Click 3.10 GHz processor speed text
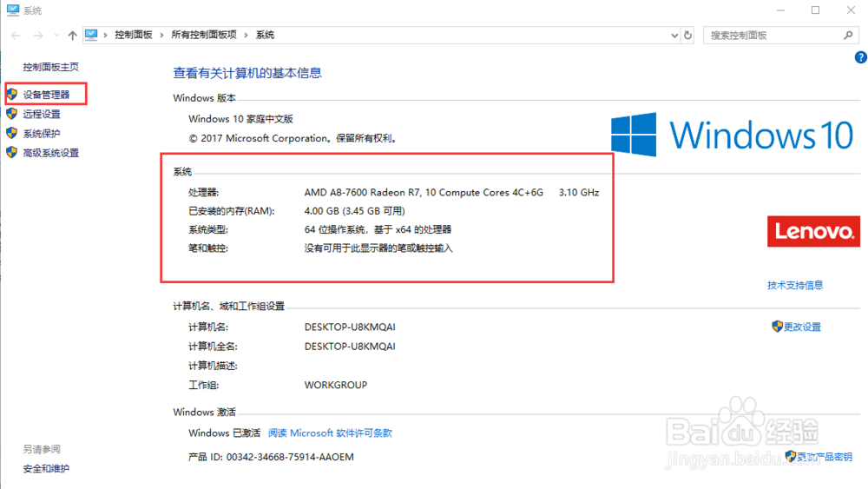Image resolution: width=868 pixels, height=489 pixels. (x=579, y=192)
